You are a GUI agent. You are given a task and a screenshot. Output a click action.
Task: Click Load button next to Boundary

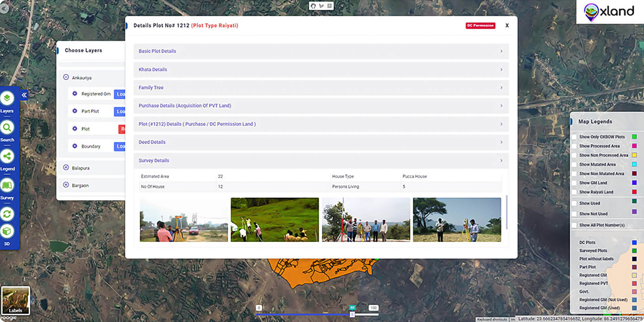[120, 146]
